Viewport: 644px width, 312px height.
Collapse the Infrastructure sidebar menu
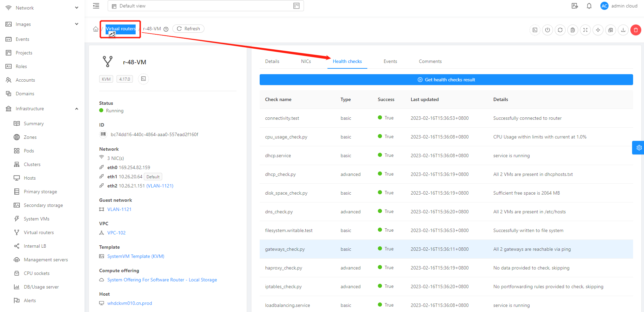[x=42, y=109]
